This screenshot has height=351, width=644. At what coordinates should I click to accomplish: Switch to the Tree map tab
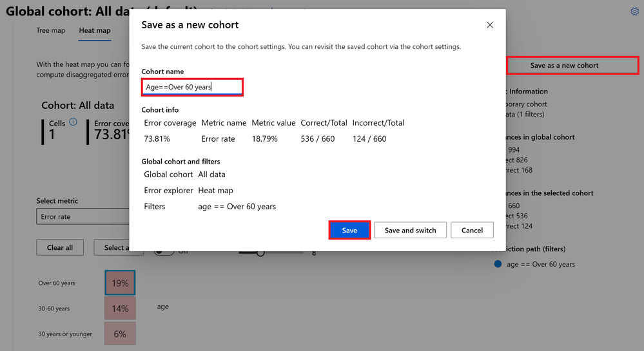50,30
